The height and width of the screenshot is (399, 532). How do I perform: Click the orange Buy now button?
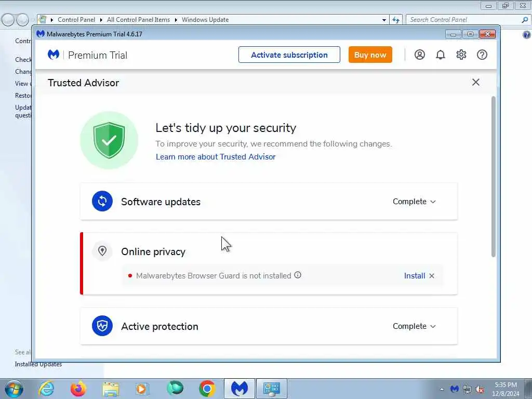(x=370, y=55)
